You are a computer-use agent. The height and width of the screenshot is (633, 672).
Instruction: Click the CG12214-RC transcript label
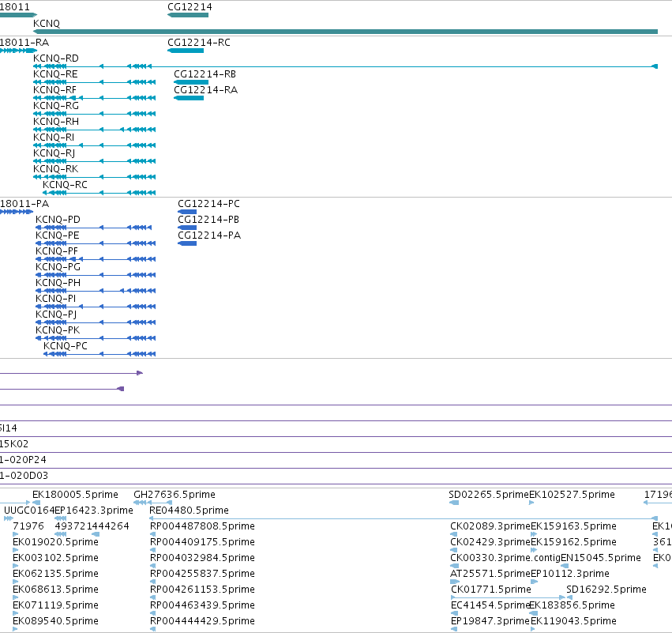199,43
